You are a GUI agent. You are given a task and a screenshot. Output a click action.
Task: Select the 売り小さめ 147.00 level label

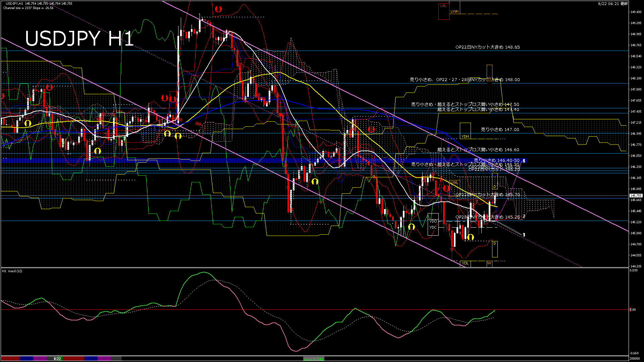tap(500, 129)
